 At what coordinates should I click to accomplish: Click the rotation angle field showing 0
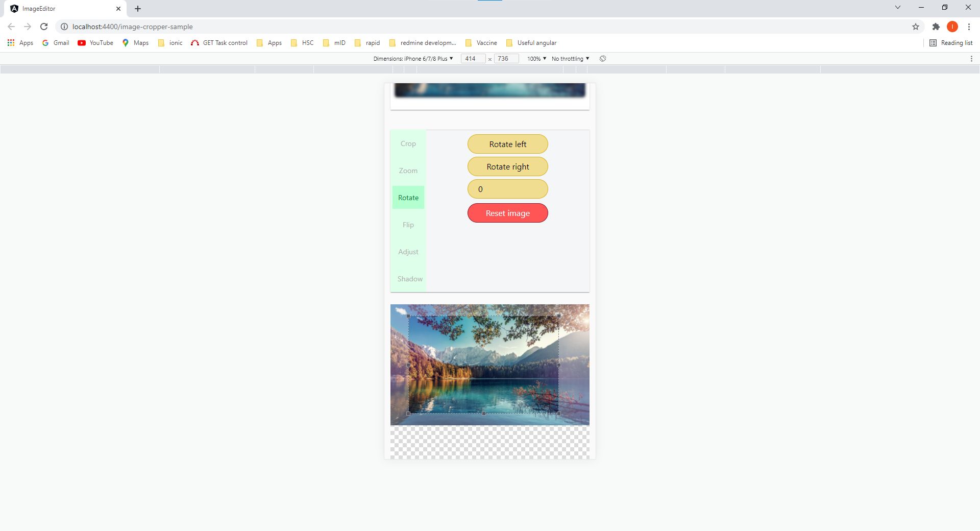click(x=508, y=189)
